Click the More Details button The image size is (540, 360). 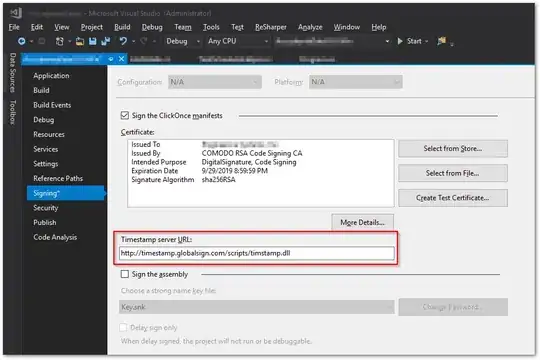tap(362, 223)
